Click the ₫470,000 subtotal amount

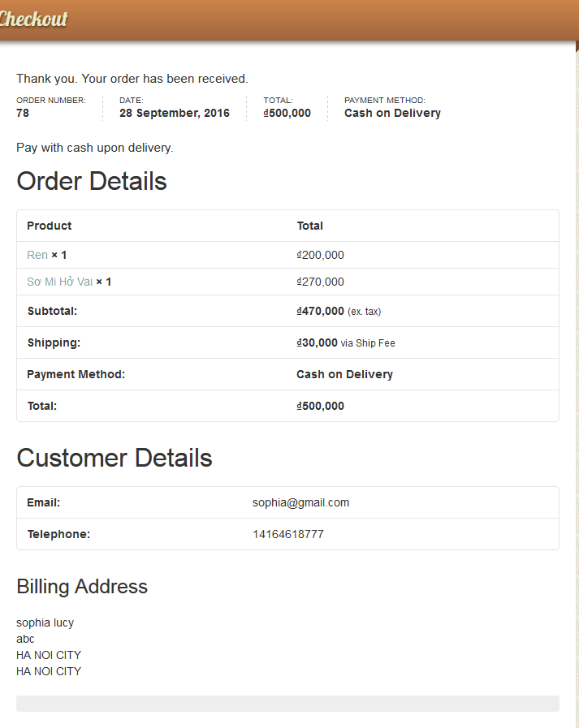(x=321, y=311)
